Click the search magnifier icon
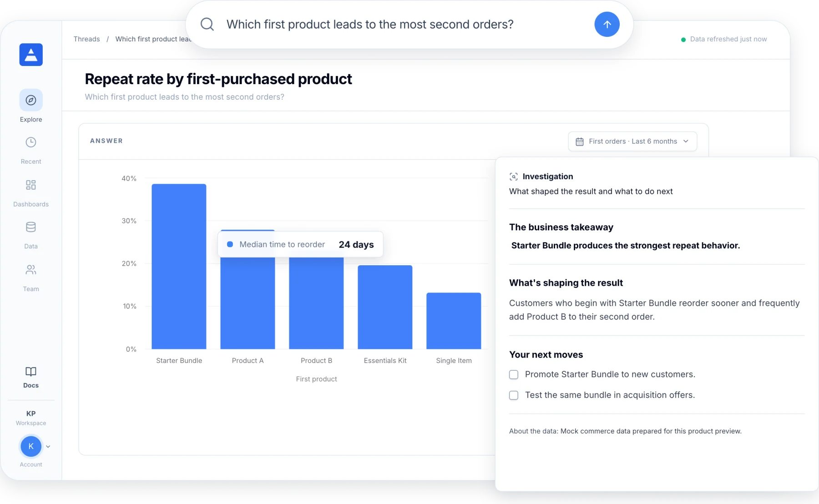This screenshot has width=819, height=504. (207, 24)
